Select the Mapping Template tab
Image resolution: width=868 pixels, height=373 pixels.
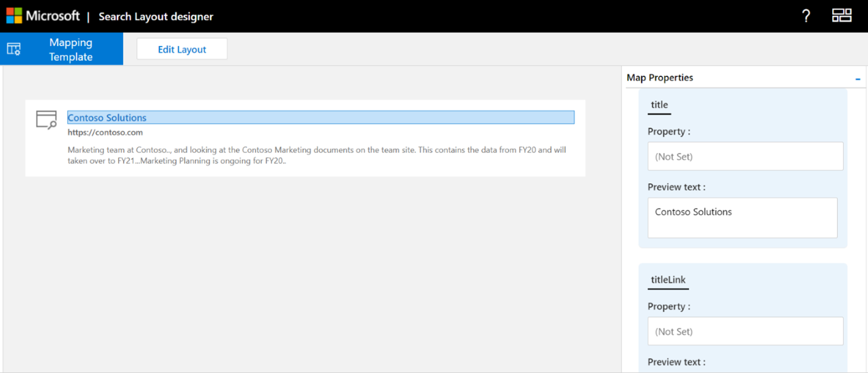pos(70,49)
